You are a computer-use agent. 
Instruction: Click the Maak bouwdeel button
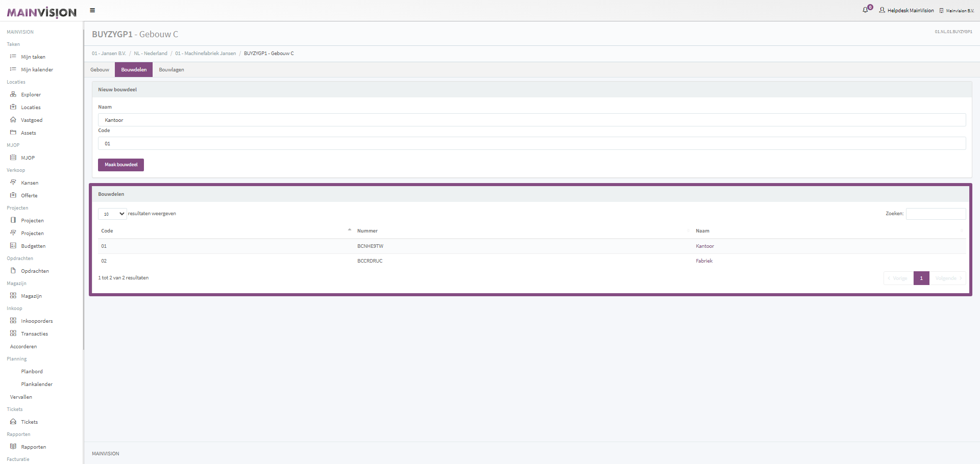(x=121, y=165)
